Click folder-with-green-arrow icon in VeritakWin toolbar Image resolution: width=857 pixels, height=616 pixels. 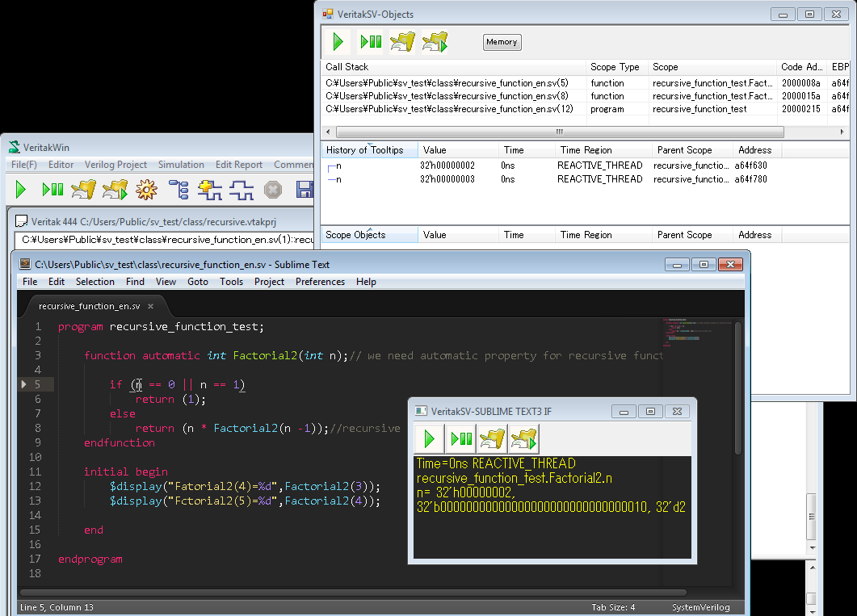click(x=116, y=190)
